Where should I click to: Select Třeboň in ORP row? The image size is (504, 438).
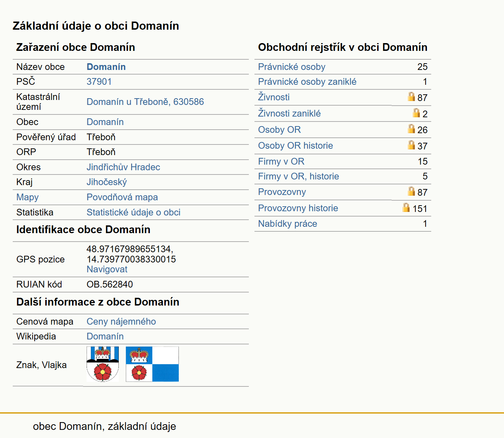101,152
